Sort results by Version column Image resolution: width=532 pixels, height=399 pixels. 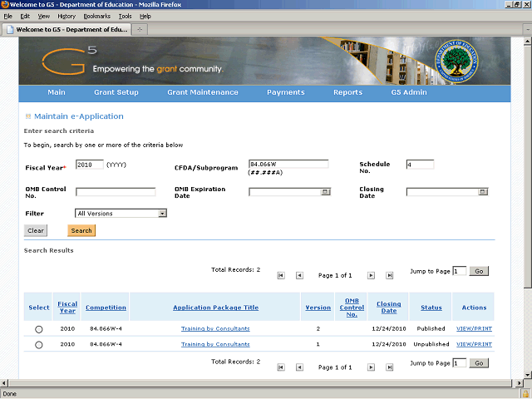point(318,308)
